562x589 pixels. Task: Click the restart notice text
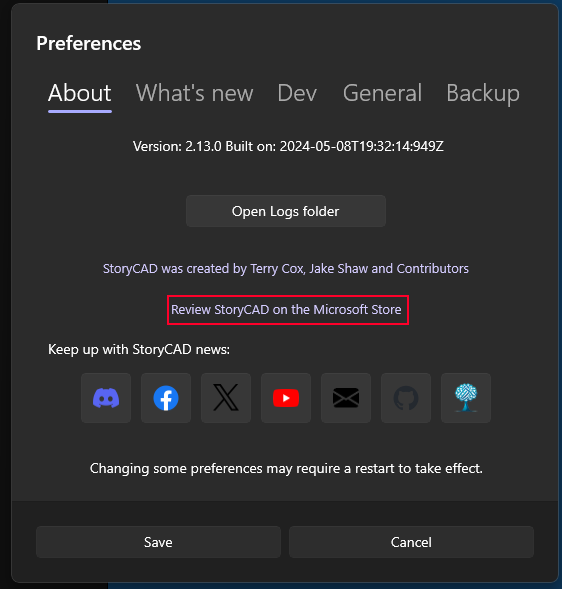pyautogui.click(x=286, y=468)
